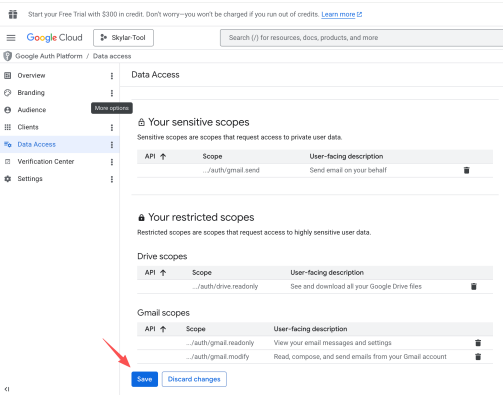Open more options for Verification Center

click(x=112, y=162)
